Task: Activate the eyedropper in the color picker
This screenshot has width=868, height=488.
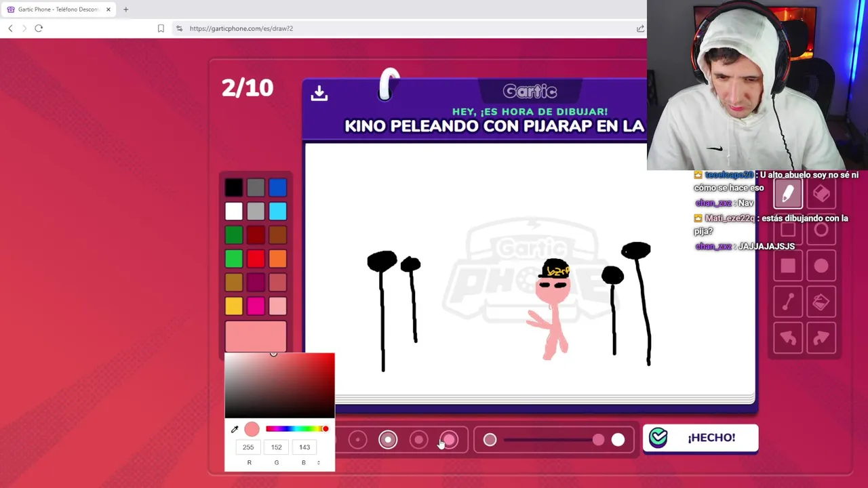Action: click(x=235, y=429)
